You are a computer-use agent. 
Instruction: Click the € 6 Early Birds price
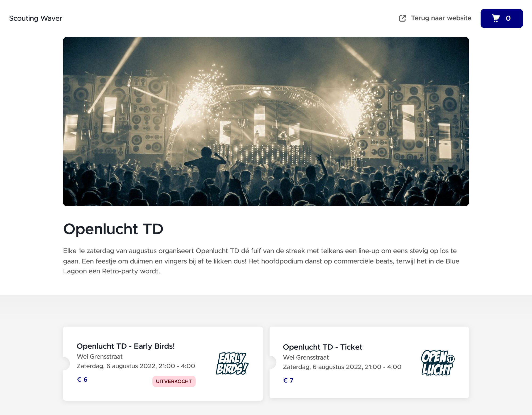coord(82,380)
